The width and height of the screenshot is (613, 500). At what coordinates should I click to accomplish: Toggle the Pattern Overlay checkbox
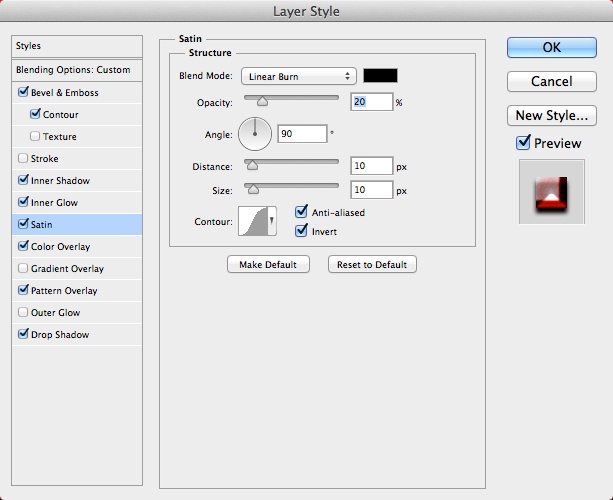tap(23, 290)
